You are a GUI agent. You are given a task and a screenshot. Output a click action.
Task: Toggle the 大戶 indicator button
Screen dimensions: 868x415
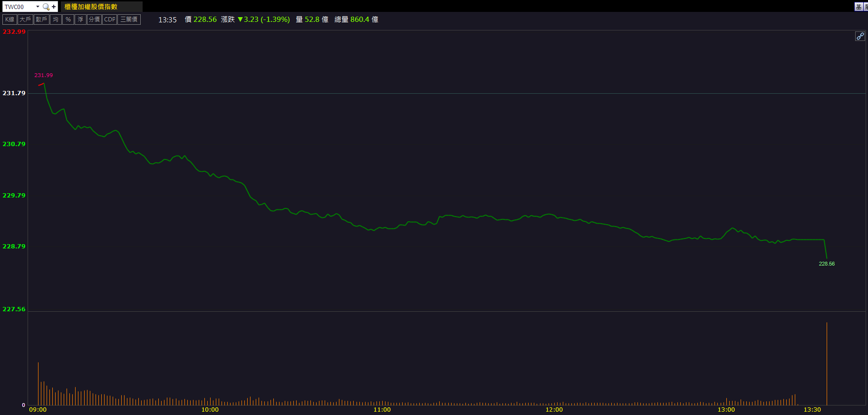(x=25, y=20)
